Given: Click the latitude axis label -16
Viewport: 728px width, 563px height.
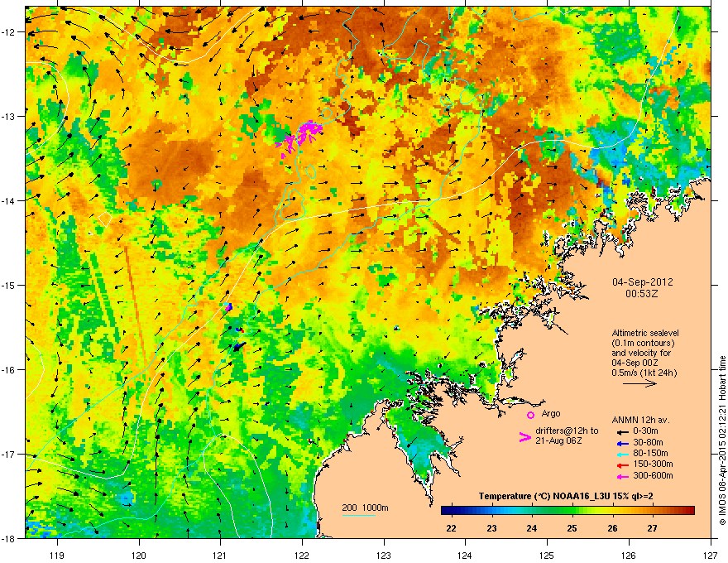Looking at the screenshot, I should pos(8,370).
